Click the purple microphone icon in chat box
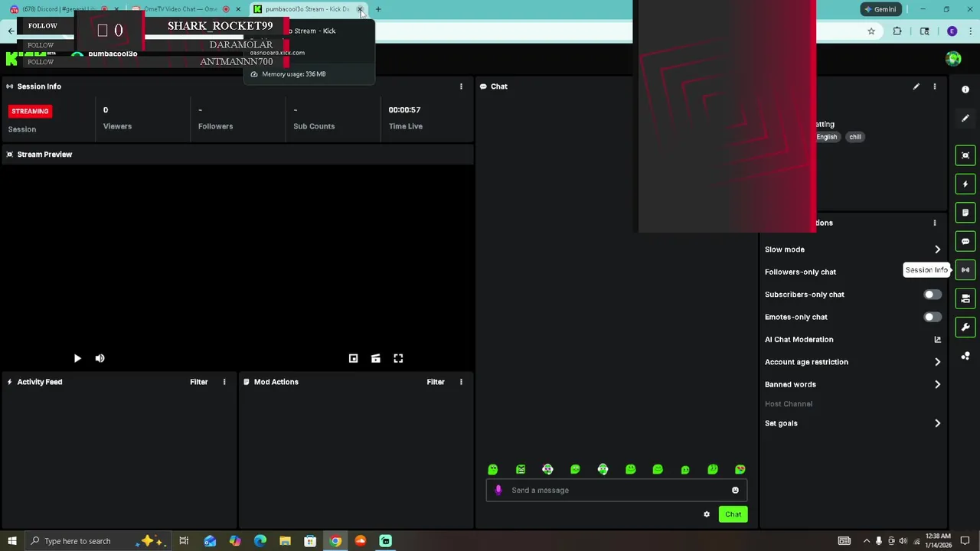 498,490
